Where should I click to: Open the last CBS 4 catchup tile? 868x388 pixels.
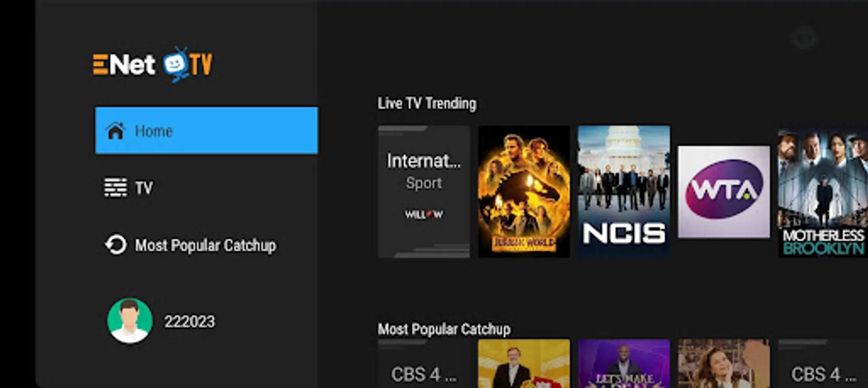[823, 363]
